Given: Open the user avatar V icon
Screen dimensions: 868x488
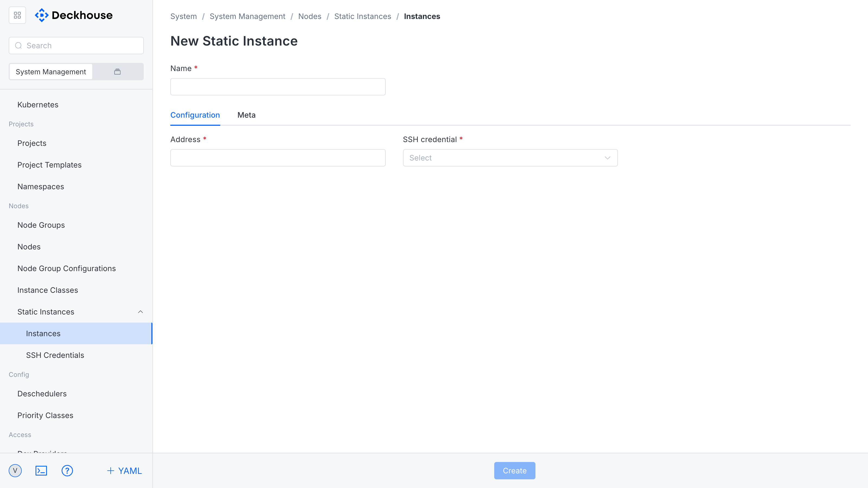Looking at the screenshot, I should (15, 470).
